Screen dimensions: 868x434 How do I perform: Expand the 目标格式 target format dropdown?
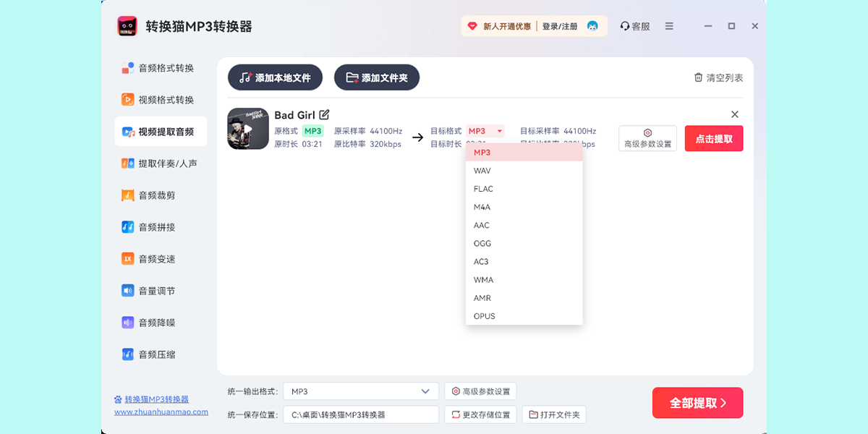point(485,131)
